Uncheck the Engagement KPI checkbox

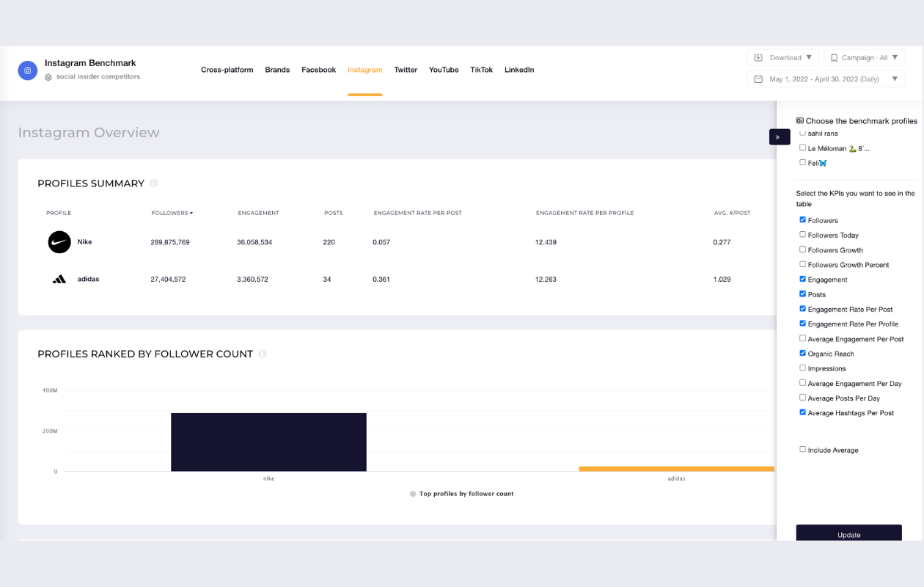coord(802,279)
